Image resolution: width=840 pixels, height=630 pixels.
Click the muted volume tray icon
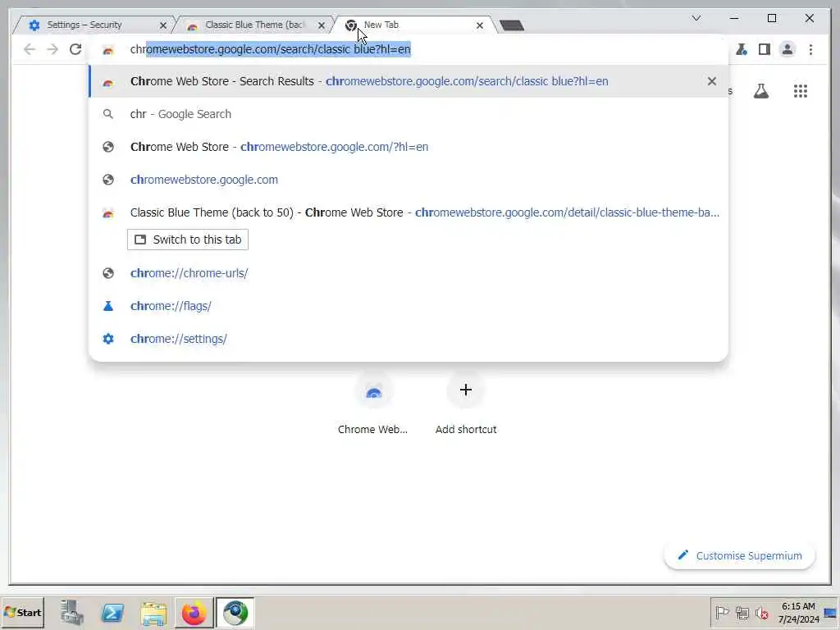point(762,612)
